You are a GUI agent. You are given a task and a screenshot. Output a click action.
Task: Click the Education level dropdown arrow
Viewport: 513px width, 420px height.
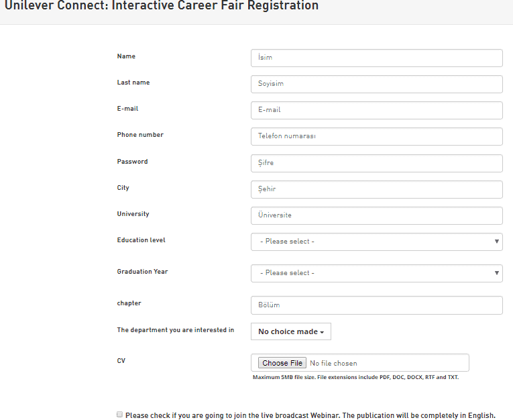(x=496, y=242)
